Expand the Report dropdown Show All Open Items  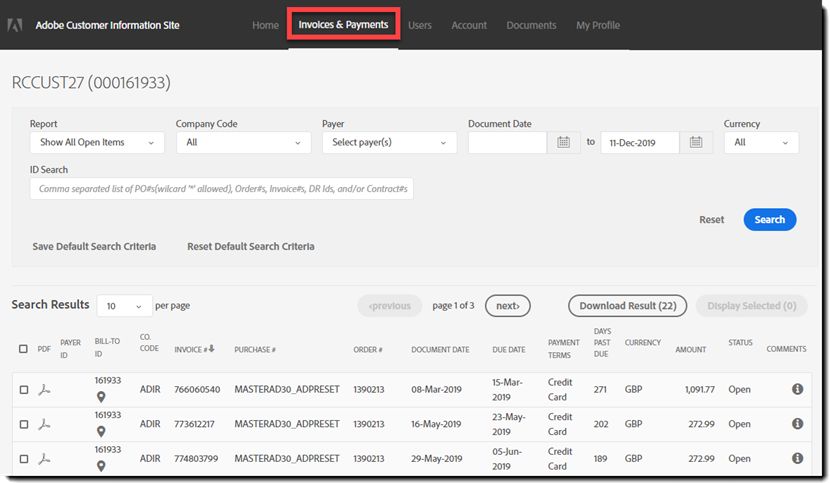[97, 142]
